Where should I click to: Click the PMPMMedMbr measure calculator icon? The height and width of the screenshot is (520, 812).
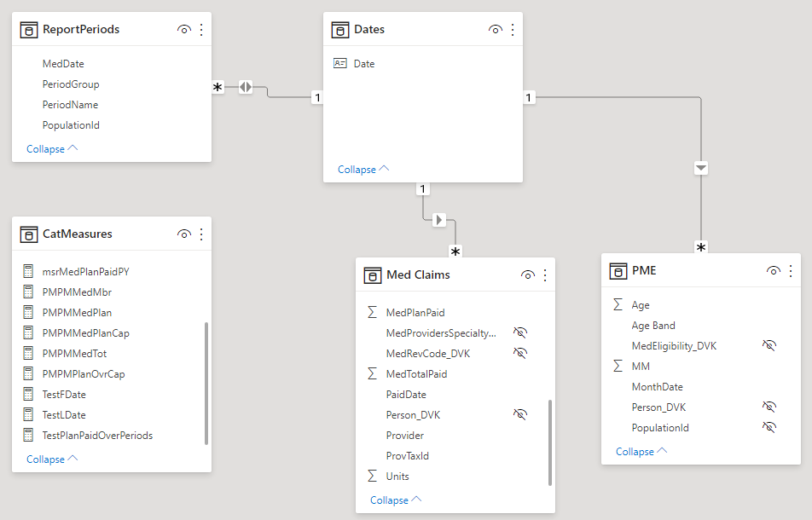coord(28,292)
